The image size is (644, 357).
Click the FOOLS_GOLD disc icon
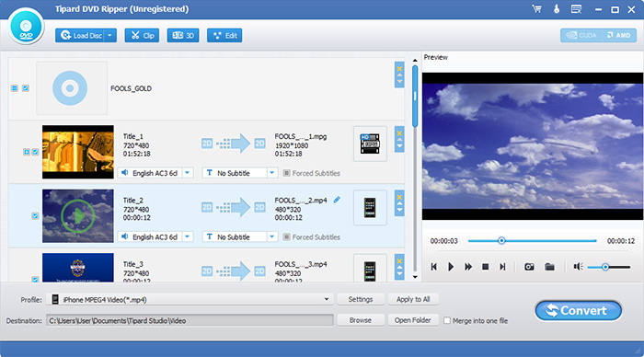pos(70,88)
